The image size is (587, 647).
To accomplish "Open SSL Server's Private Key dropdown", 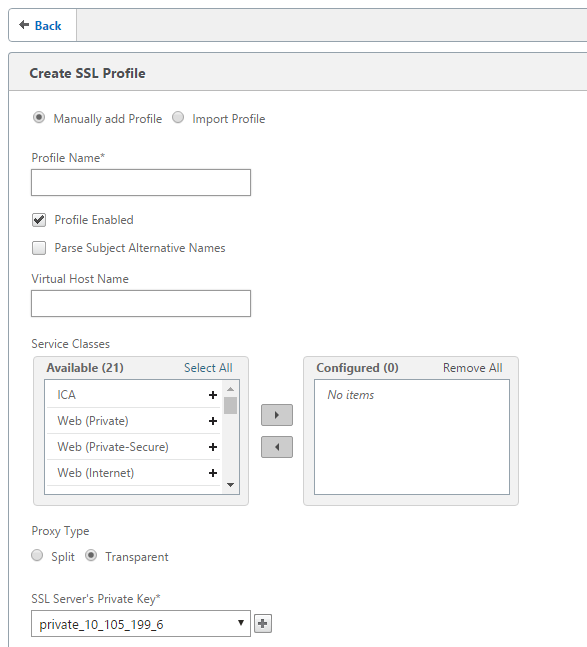I will coord(141,623).
